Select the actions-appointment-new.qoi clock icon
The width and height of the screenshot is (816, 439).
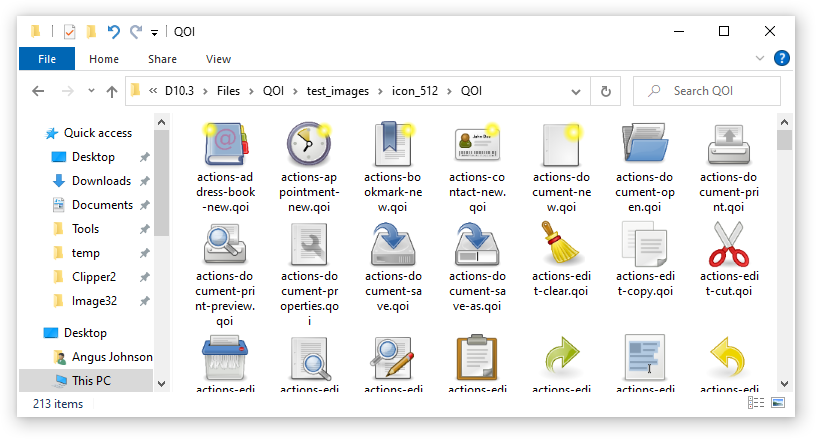tap(309, 144)
